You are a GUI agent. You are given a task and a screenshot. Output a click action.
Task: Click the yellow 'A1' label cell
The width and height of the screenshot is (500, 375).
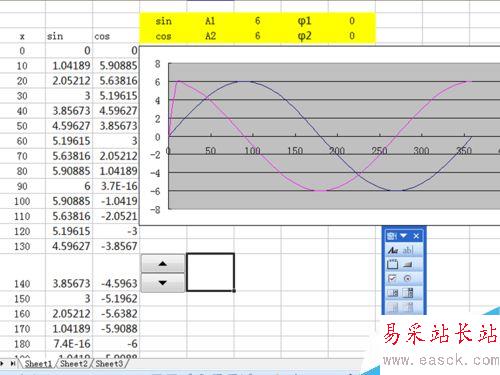coord(210,21)
